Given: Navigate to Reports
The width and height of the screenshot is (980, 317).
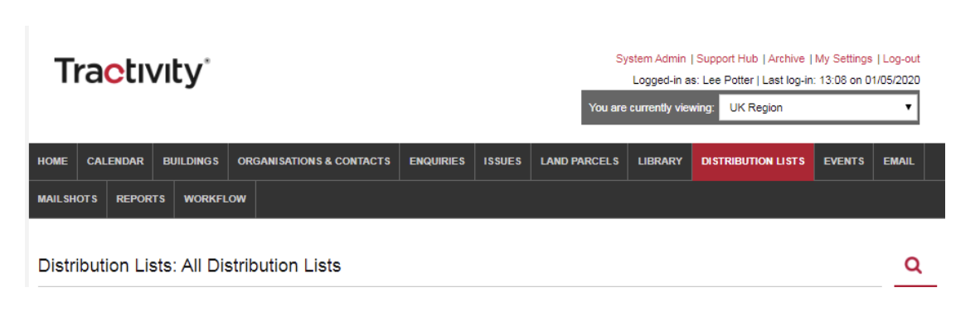Looking at the screenshot, I should tap(141, 199).
